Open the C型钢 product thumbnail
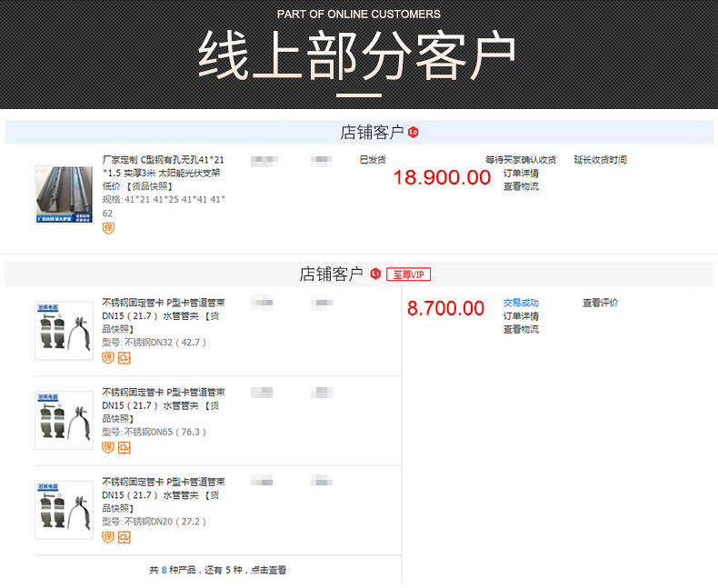 pos(65,194)
